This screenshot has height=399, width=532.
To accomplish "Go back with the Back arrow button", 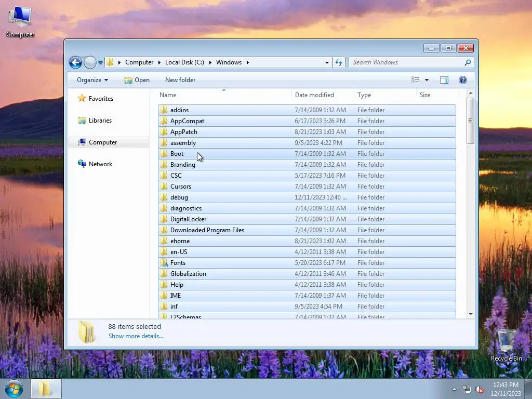I will click(x=75, y=62).
